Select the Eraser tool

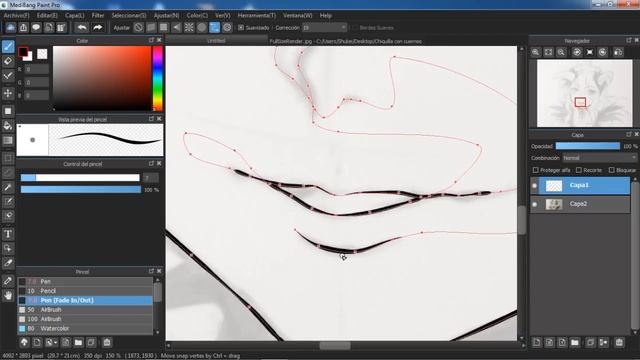pyautogui.click(x=8, y=61)
